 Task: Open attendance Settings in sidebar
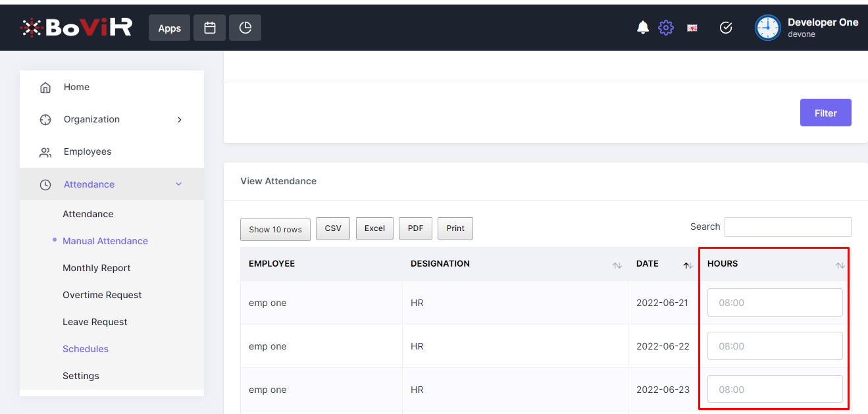tap(81, 376)
